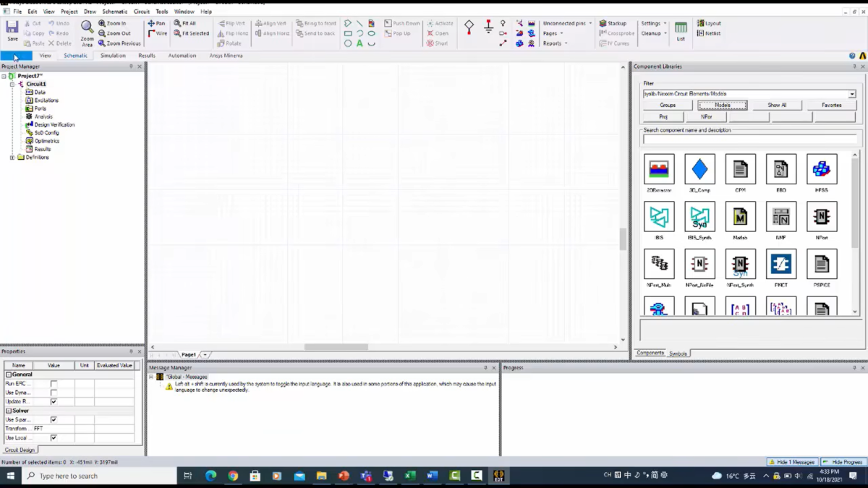
Task: Expand the Definitions tree node
Action: [12, 157]
